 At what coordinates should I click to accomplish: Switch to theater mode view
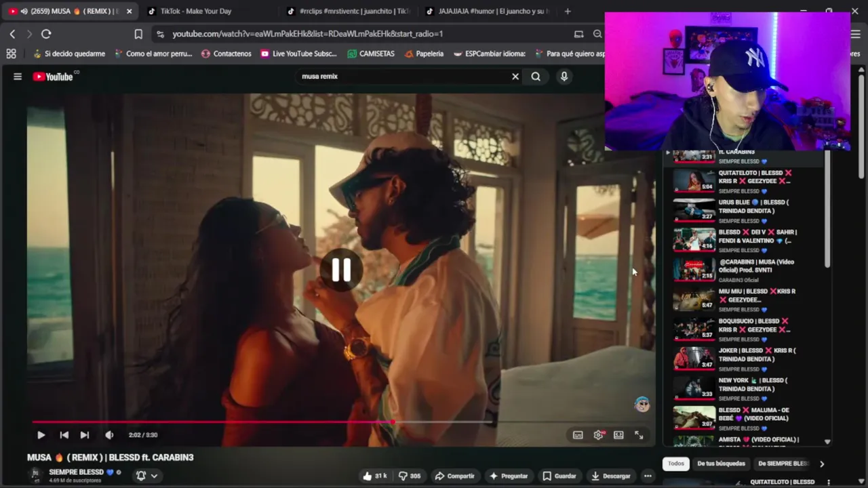[618, 435]
